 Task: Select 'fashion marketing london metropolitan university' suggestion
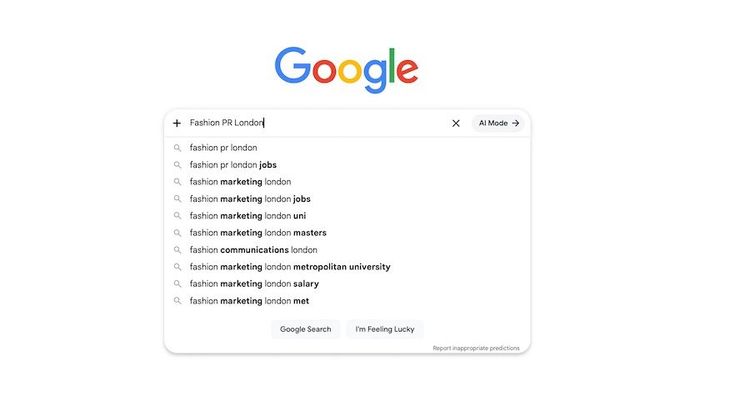pyautogui.click(x=347, y=267)
